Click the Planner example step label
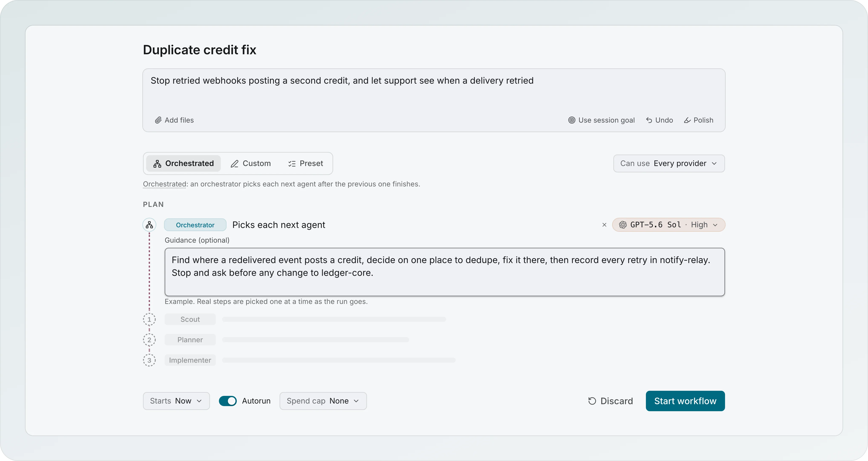Viewport: 868px width, 461px height. point(190,340)
